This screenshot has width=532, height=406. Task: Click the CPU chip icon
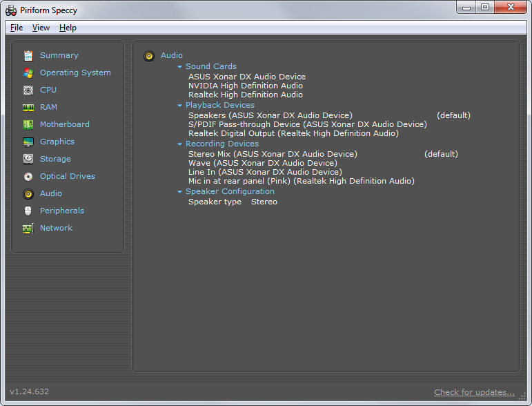[x=28, y=90]
